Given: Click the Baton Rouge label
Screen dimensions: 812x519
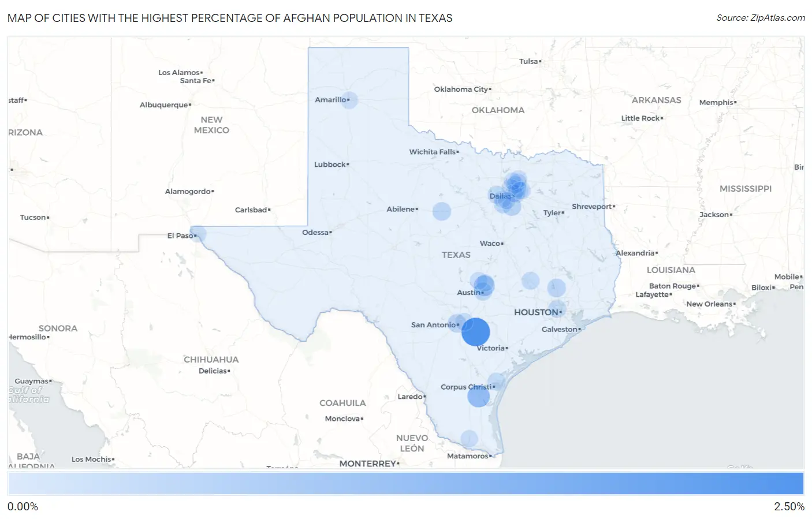Looking at the screenshot, I should (x=673, y=286).
